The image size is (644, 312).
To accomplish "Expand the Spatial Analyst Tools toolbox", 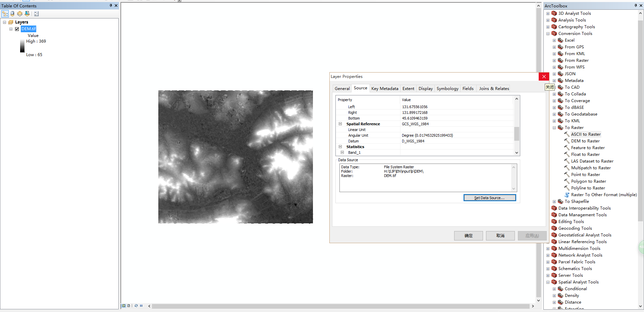I will tap(549, 282).
